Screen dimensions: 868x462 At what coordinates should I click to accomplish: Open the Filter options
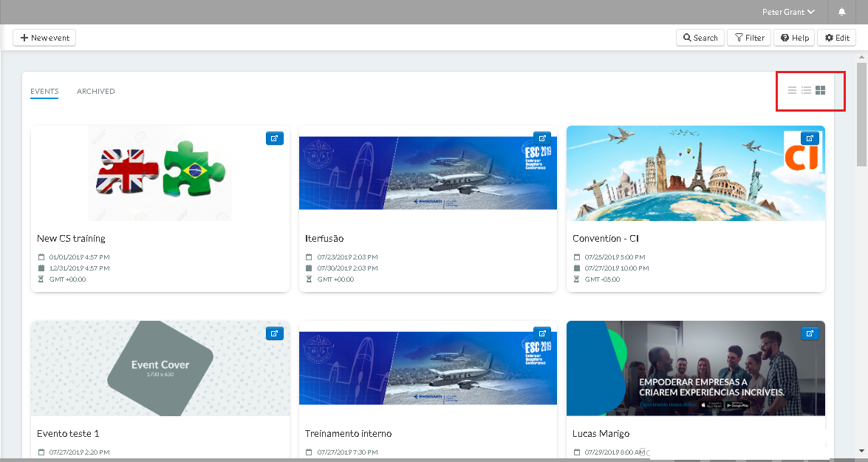point(749,38)
